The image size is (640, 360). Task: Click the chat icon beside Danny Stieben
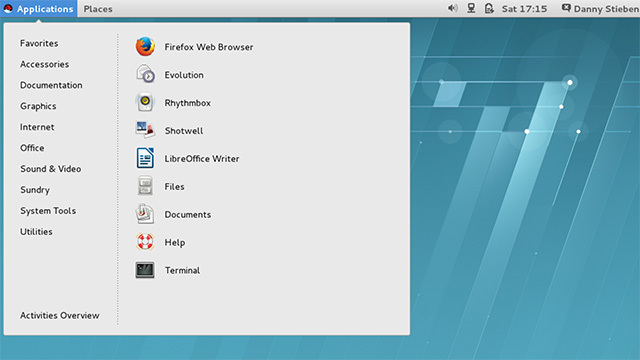[x=566, y=8]
